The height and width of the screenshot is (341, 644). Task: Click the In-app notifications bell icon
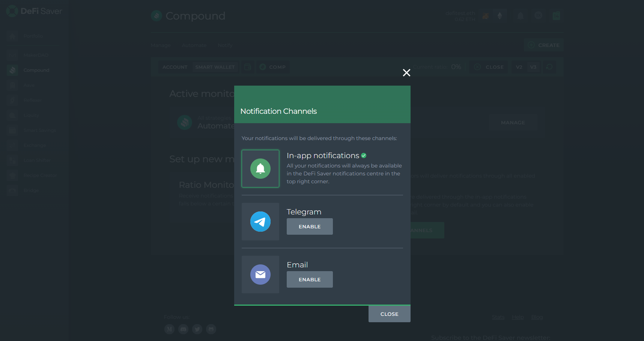coord(260,169)
